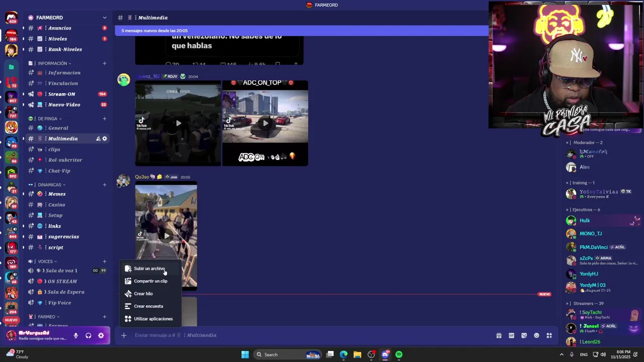This screenshot has width=644, height=362.
Task: Show hidden tray icons chevron
Action: [x=561, y=354]
